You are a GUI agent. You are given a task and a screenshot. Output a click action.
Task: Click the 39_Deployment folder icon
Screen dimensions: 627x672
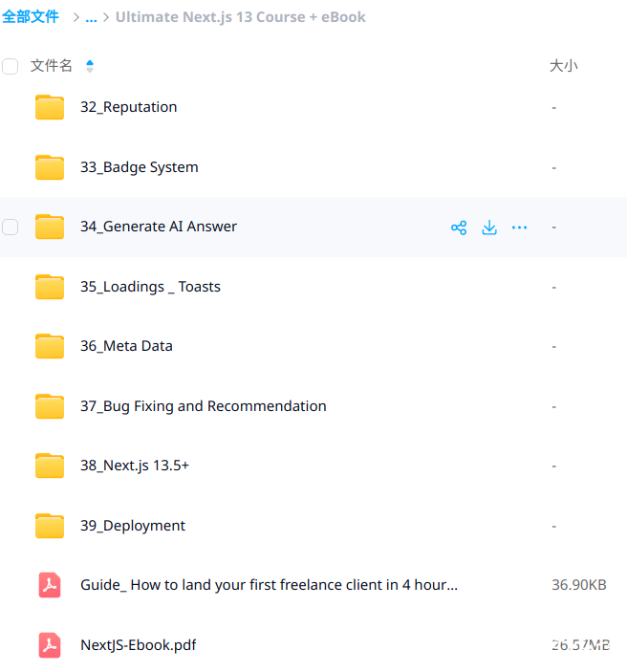pyautogui.click(x=50, y=526)
